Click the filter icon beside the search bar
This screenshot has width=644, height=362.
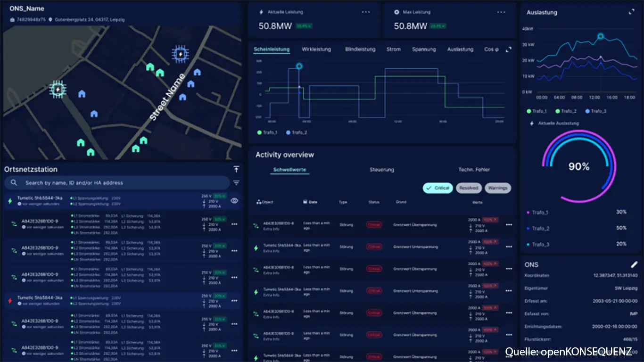coord(236,183)
